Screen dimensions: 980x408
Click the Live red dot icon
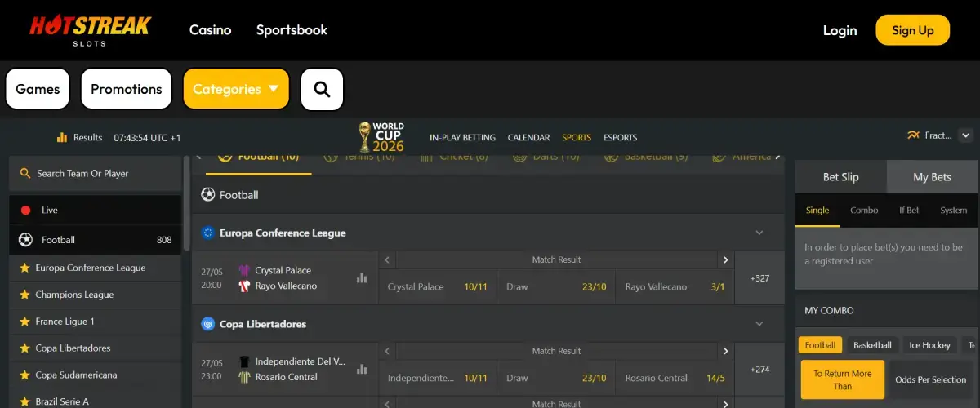25,210
